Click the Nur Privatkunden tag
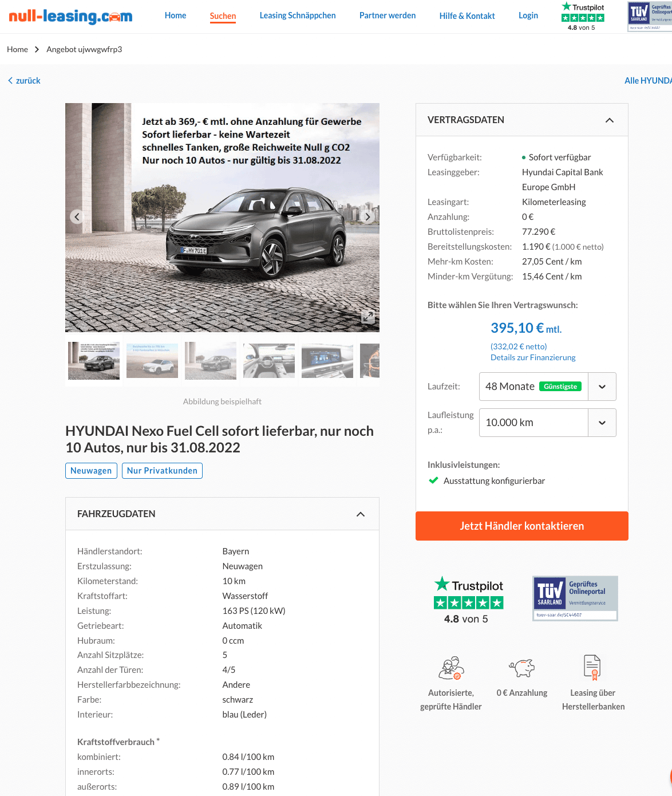This screenshot has width=672, height=796. coord(162,471)
